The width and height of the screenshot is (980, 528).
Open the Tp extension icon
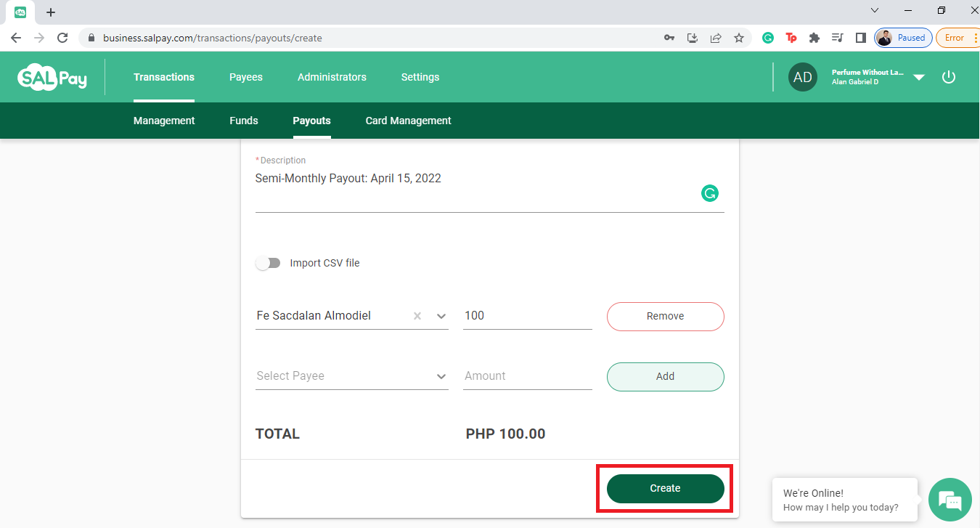[791, 38]
